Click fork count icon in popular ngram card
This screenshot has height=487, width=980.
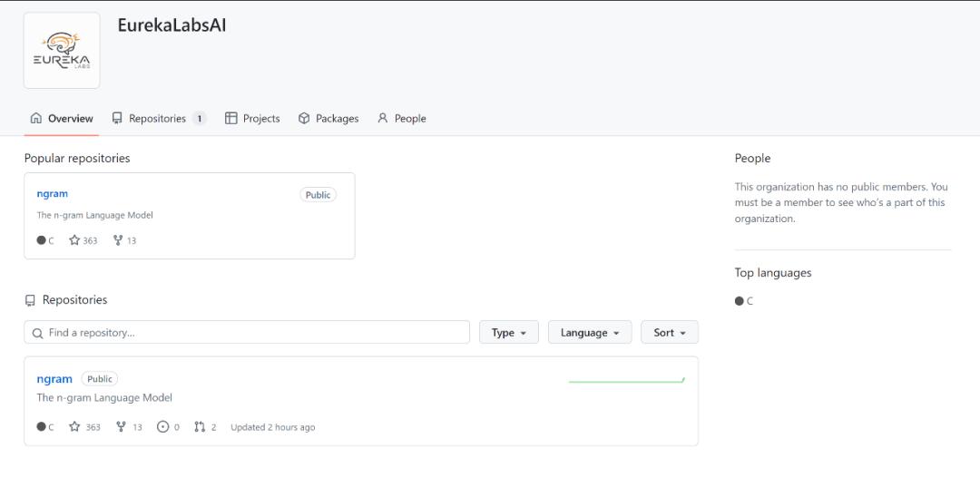pos(118,240)
